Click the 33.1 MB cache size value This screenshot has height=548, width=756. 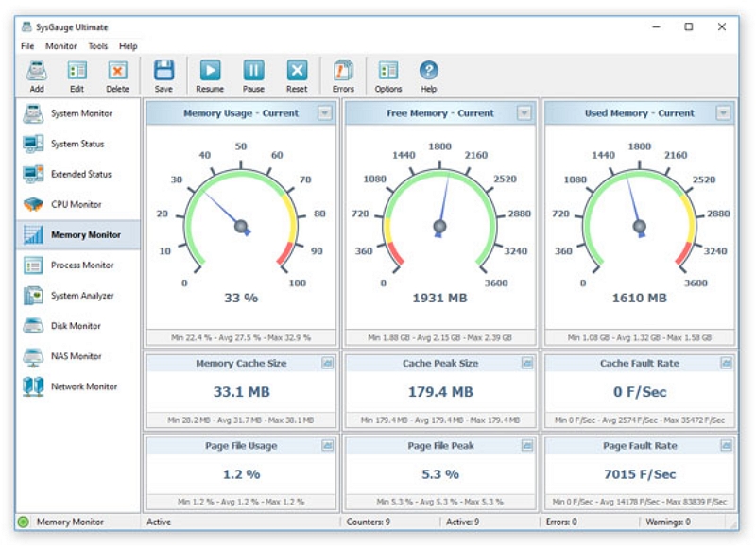pyautogui.click(x=242, y=392)
